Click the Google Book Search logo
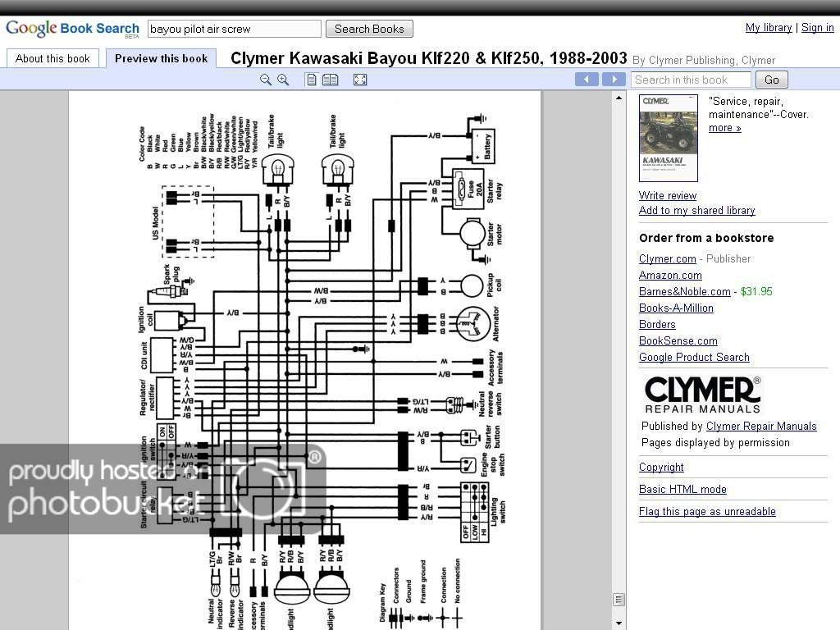This screenshot has height=630, width=840. [x=72, y=29]
